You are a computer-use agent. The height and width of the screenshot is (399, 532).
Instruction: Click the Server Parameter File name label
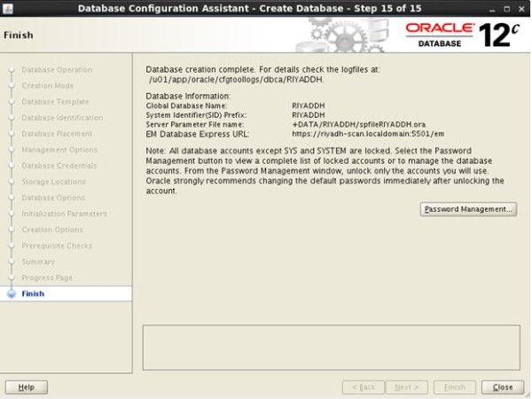point(195,124)
